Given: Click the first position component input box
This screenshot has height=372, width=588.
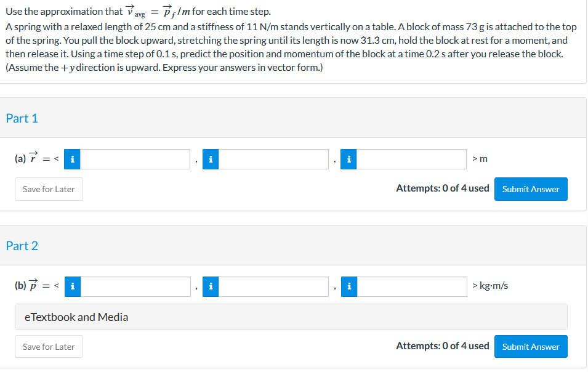Looking at the screenshot, I should pyautogui.click(x=134, y=159).
